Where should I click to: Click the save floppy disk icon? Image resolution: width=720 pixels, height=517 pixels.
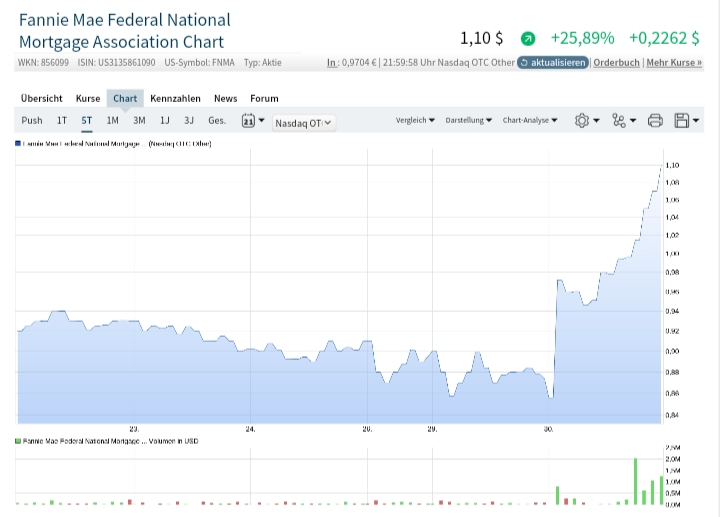point(682,121)
